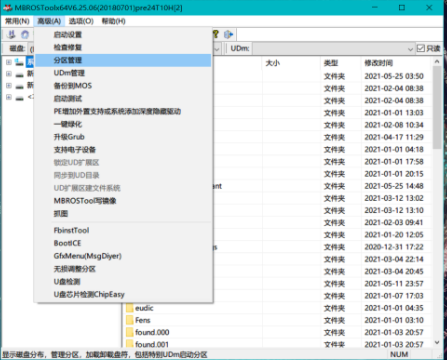The width and height of the screenshot is (447, 360).
Task: Select the Fens folder name
Action: (x=143, y=320)
